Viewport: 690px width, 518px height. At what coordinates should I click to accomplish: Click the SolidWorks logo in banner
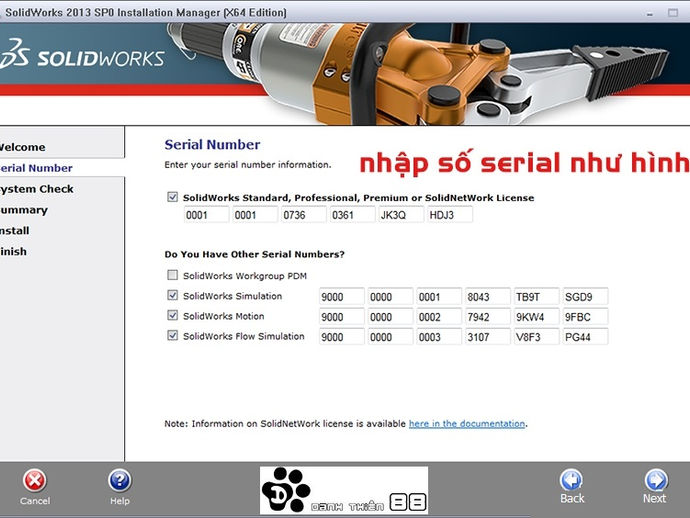tap(82, 55)
